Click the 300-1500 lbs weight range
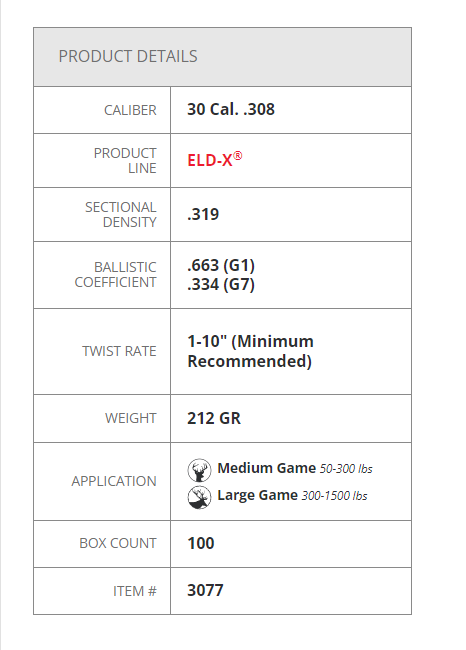Image resolution: width=466 pixels, height=650 pixels. (334, 496)
